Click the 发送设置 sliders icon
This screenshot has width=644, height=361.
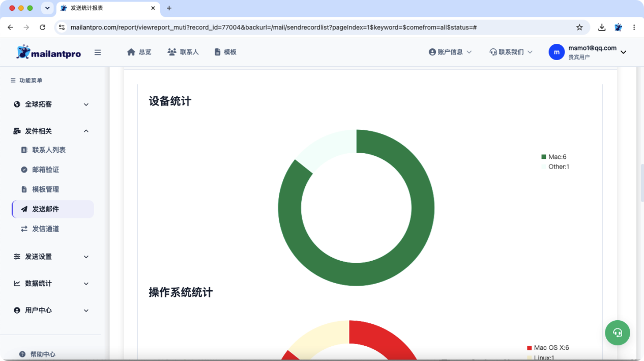[x=17, y=257]
